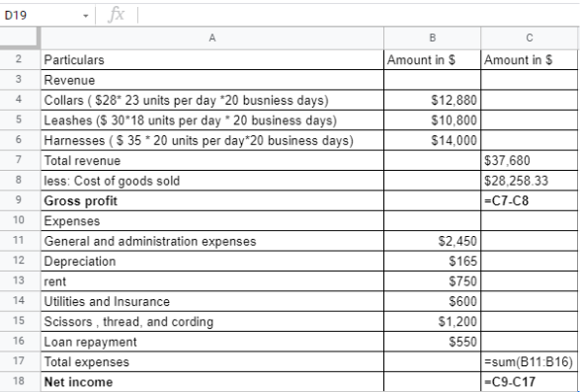
Task: Select the $750 cell
Action: coord(433,281)
